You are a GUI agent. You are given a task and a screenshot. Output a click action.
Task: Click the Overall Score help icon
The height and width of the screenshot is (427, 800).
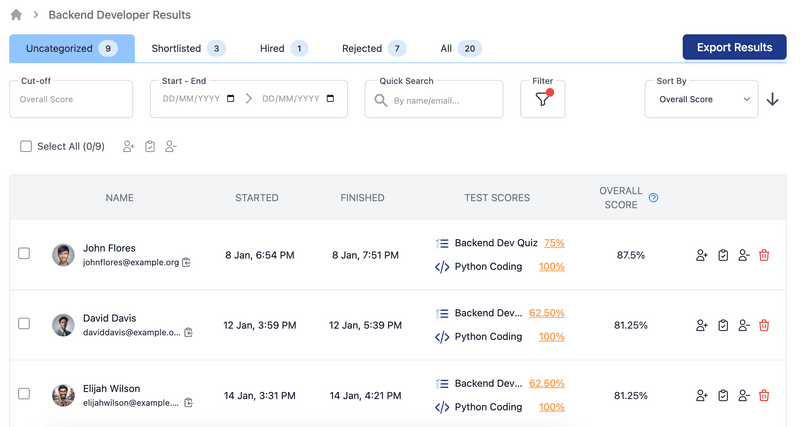[x=654, y=198]
